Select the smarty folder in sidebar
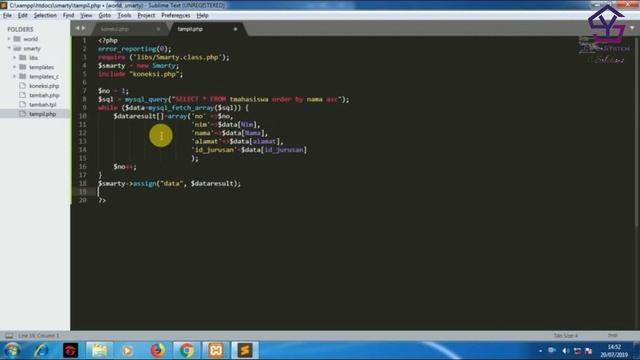Screen dimensions: 640x360 coord(31,48)
